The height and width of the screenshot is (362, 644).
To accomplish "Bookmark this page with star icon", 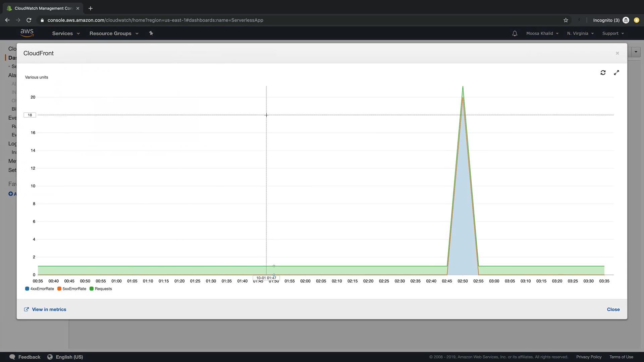I will point(566,20).
